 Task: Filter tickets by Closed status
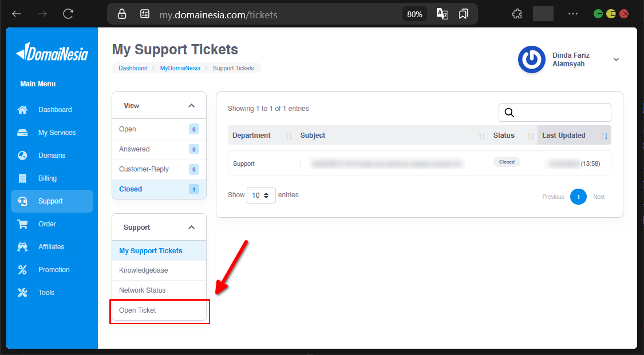(159, 189)
